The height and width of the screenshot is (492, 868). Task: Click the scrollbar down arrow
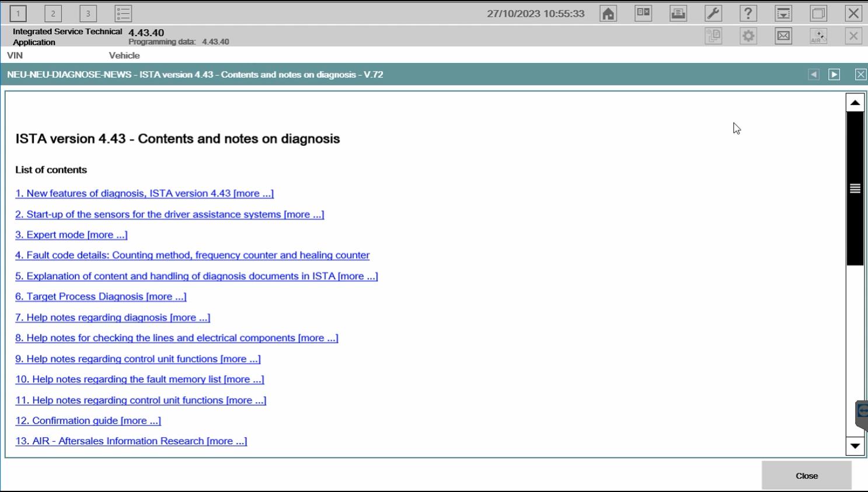[x=855, y=446]
